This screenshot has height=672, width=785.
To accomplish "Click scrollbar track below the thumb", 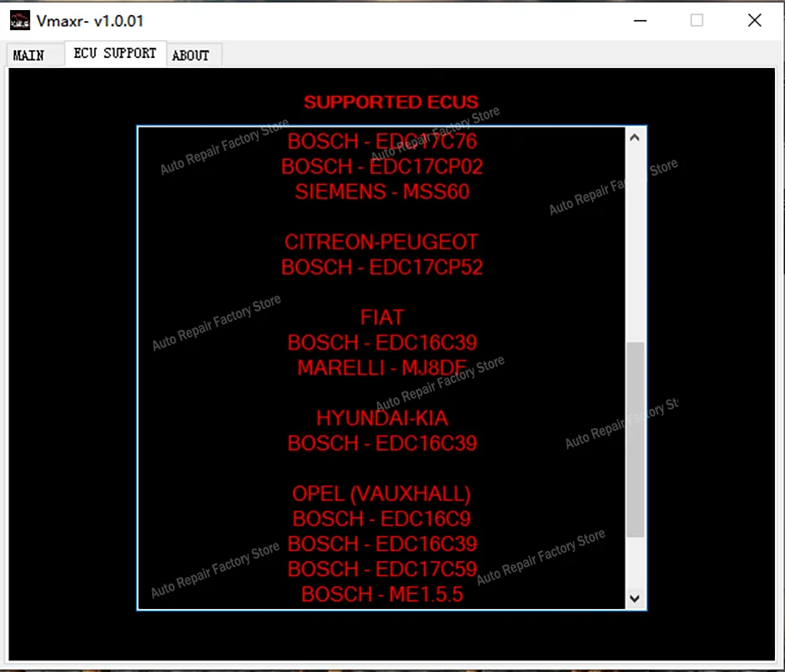I will tap(635, 564).
